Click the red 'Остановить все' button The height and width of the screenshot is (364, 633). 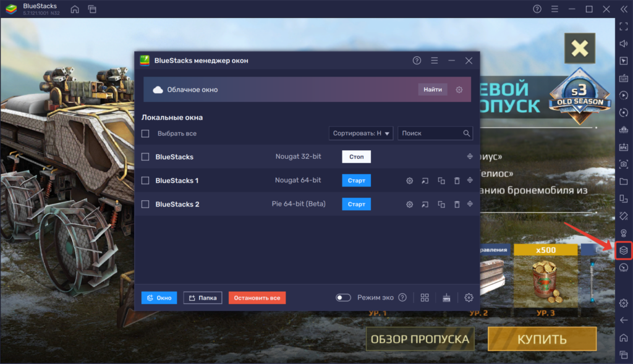[x=257, y=298]
